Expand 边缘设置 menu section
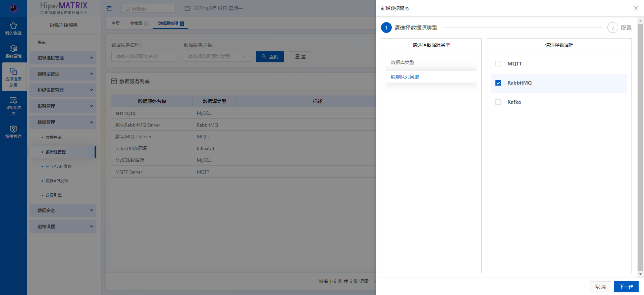Viewport: 644px width, 295px height. [63, 227]
